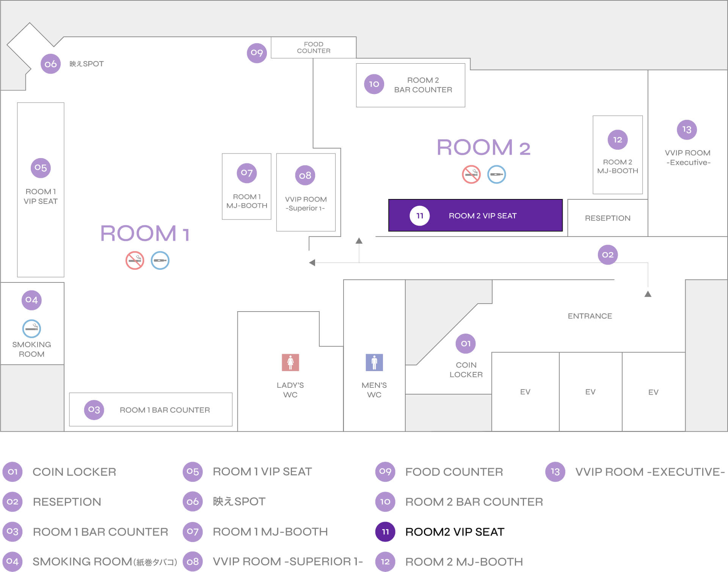The image size is (728, 572).
Task: Click marker 09 next to Food Counter box
Action: tap(257, 53)
